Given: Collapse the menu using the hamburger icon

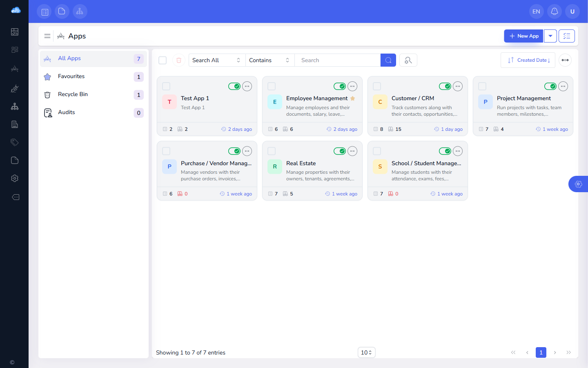Looking at the screenshot, I should [47, 36].
